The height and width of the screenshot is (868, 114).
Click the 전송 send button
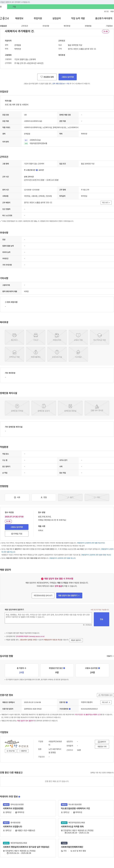click(102, 619)
